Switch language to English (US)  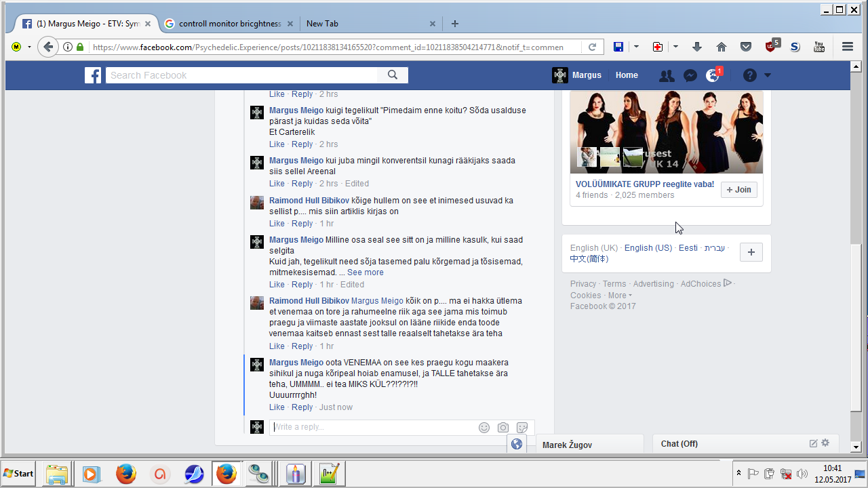tap(648, 248)
